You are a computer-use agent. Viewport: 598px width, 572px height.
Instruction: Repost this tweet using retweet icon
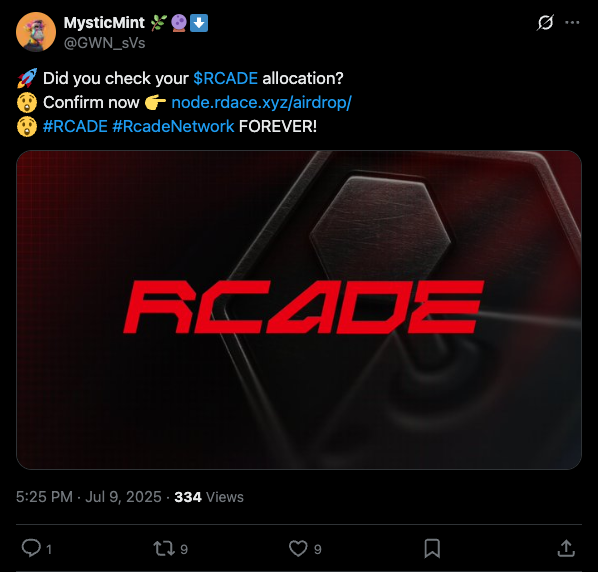164,549
